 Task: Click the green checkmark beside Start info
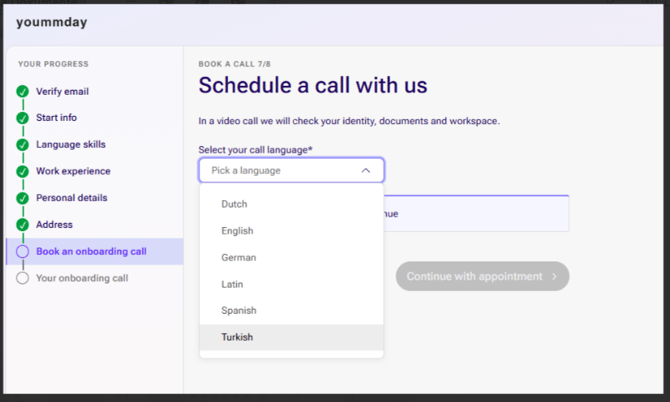click(22, 118)
